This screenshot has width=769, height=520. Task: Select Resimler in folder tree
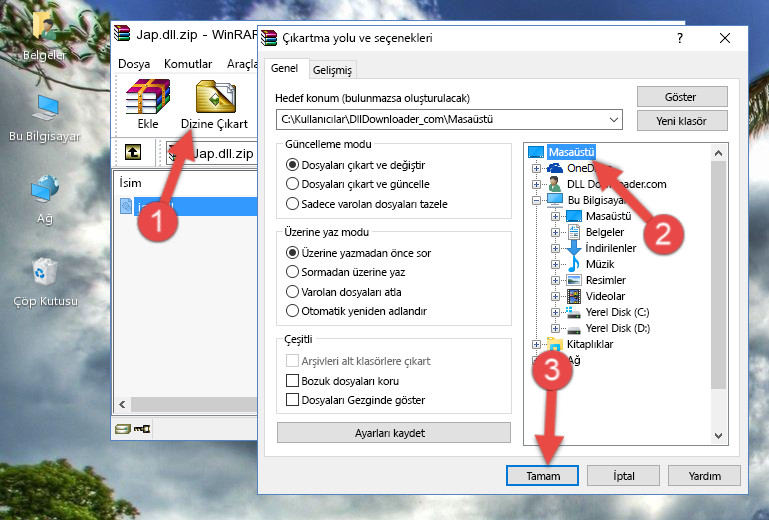(606, 280)
